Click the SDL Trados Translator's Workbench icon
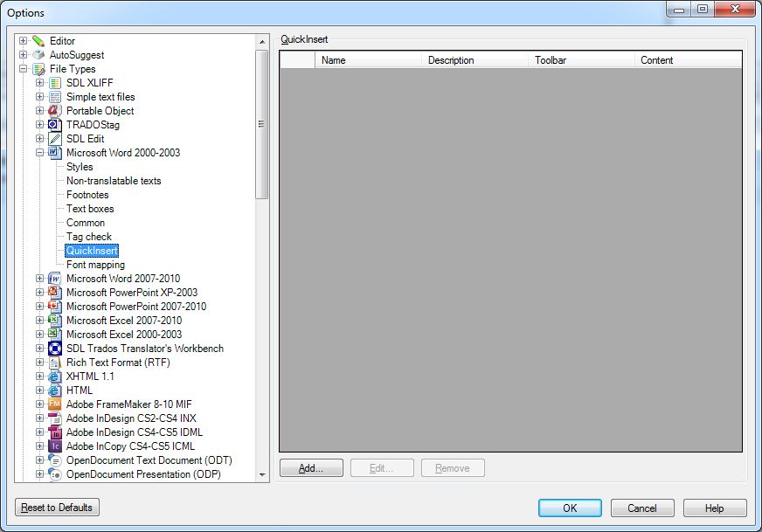This screenshot has width=762, height=532. (x=55, y=349)
